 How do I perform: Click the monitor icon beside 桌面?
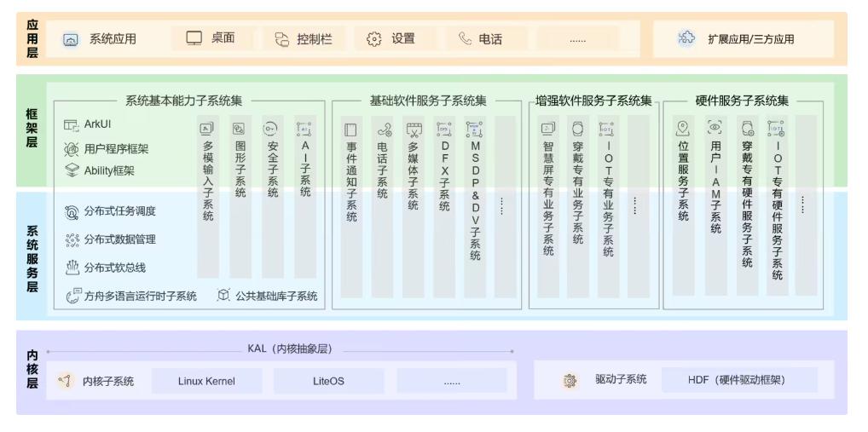pos(194,38)
